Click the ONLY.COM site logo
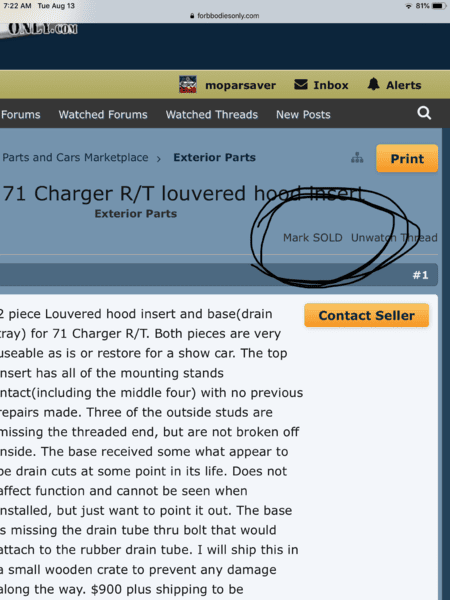Viewport: 450px width, 600px height. [42, 29]
